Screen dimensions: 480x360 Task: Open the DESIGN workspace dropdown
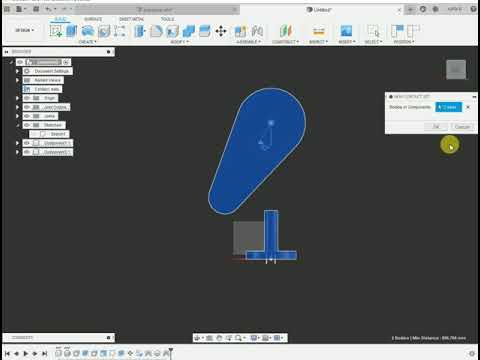[x=25, y=30]
